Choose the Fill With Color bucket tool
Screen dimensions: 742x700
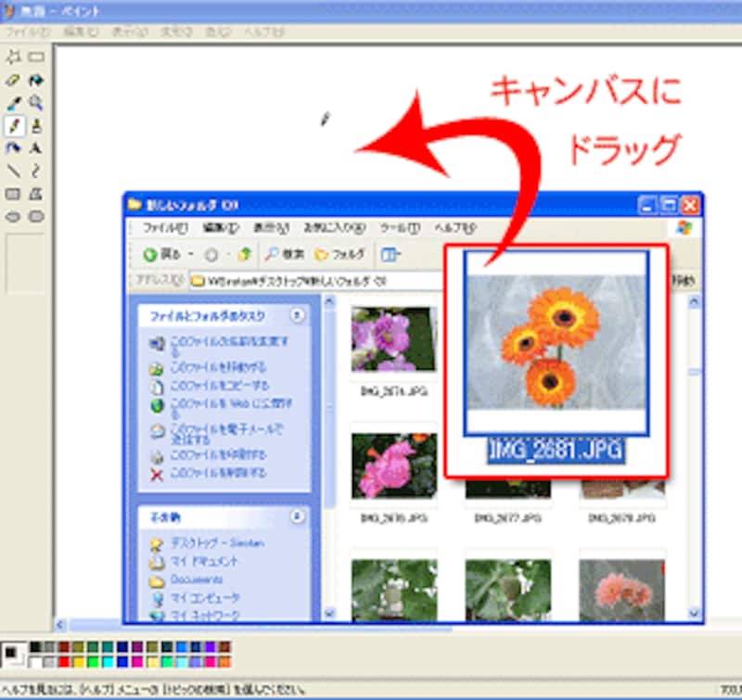click(36, 80)
